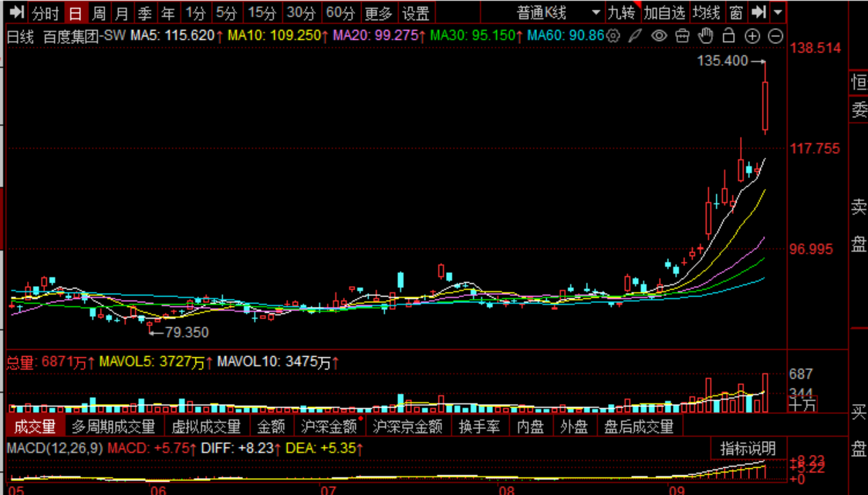The height and width of the screenshot is (495, 868).
Task: Open 指标说明 indicator description
Action: pos(748,449)
